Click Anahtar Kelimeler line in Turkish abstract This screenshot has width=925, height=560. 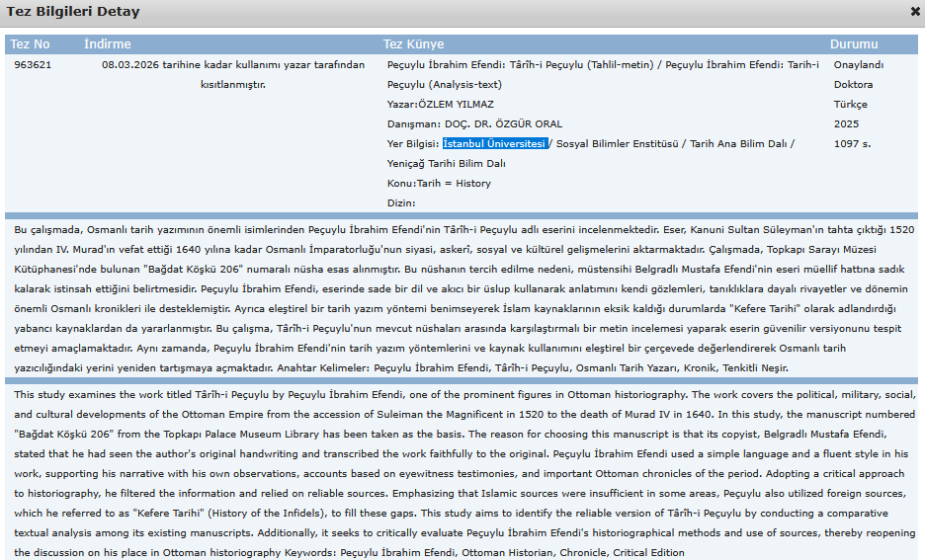(x=532, y=368)
